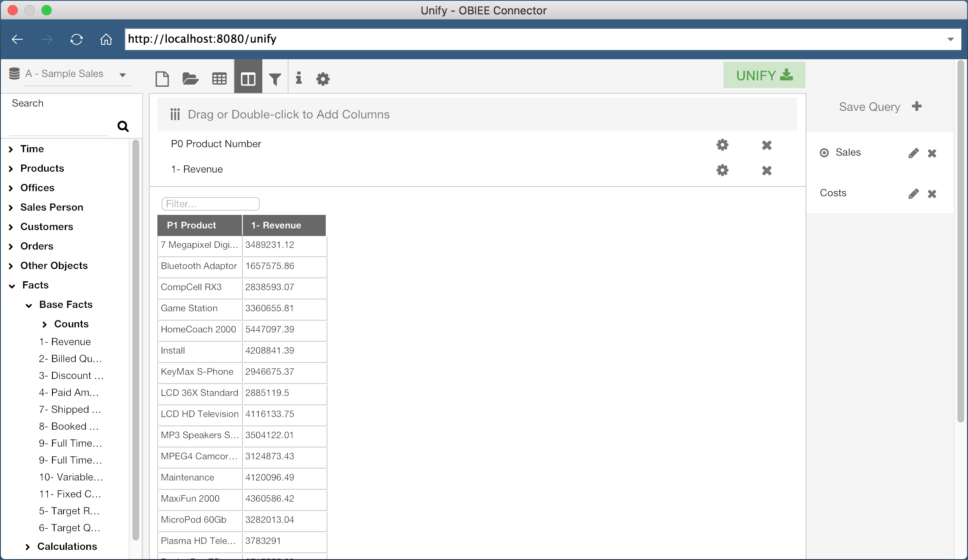Screen dimensions: 968x560
Task: Remove the P0 Product Number column
Action: pos(767,145)
